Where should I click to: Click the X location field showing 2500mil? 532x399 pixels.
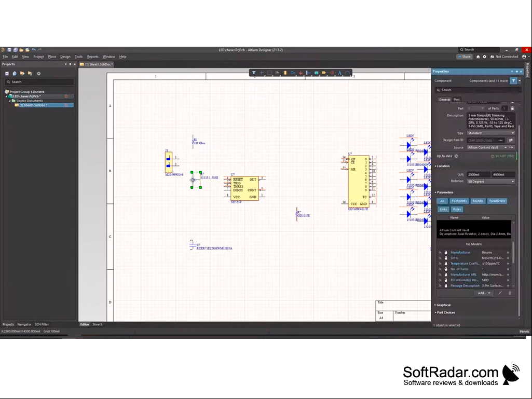[x=479, y=174]
